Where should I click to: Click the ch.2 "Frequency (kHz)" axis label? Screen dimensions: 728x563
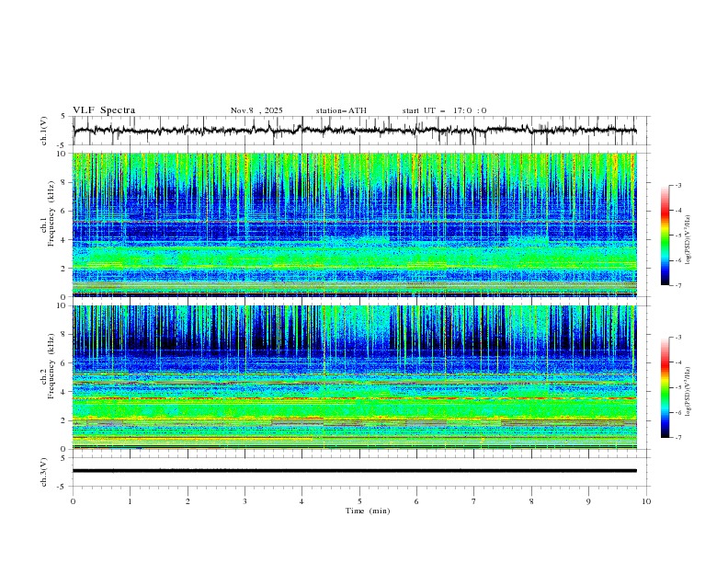click(x=51, y=365)
